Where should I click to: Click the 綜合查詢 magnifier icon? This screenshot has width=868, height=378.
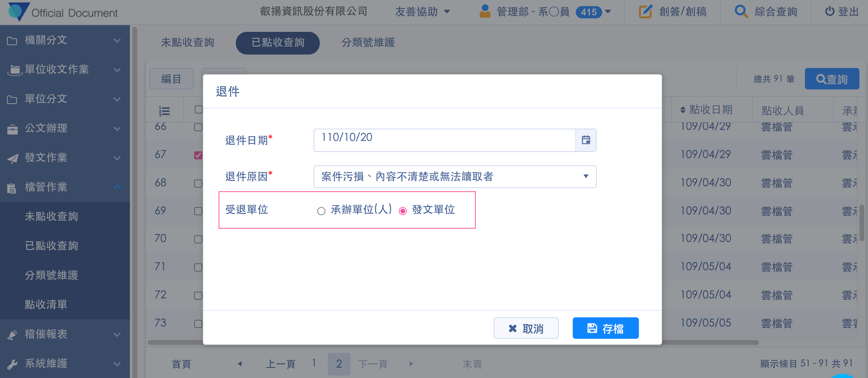[x=741, y=12]
